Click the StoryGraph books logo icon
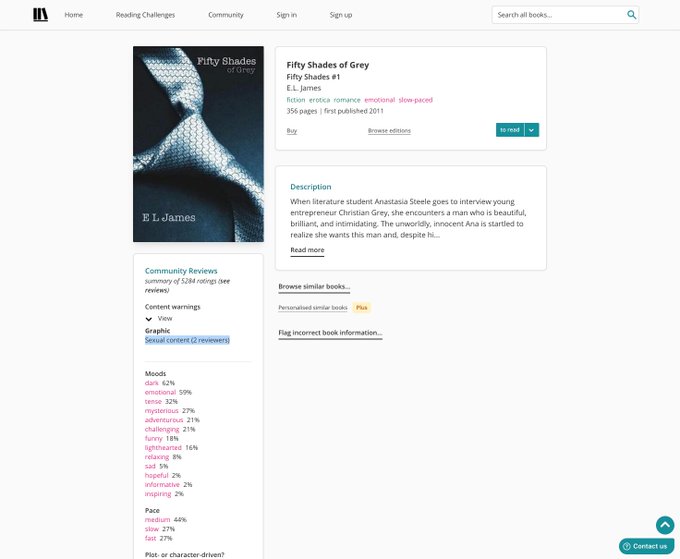This screenshot has height=559, width=680. coord(40,15)
